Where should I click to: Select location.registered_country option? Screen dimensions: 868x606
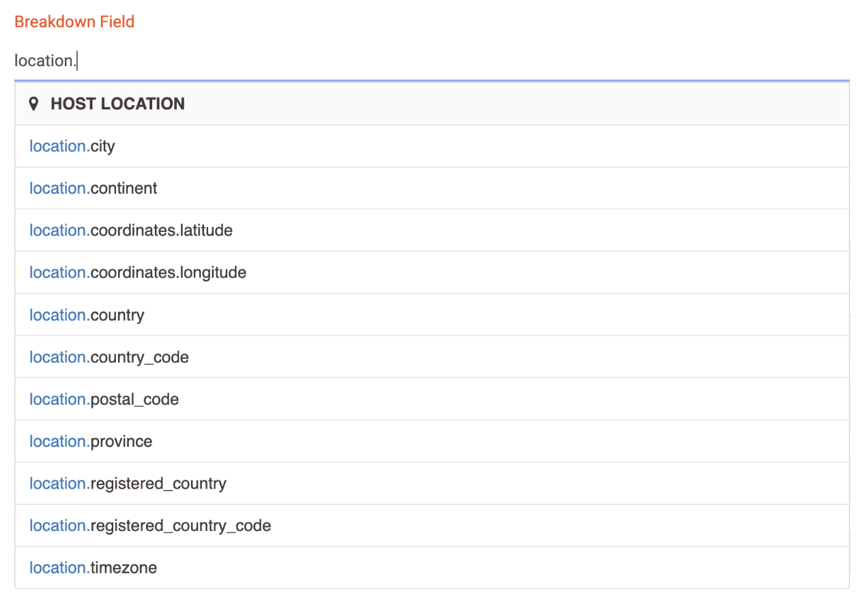point(128,484)
